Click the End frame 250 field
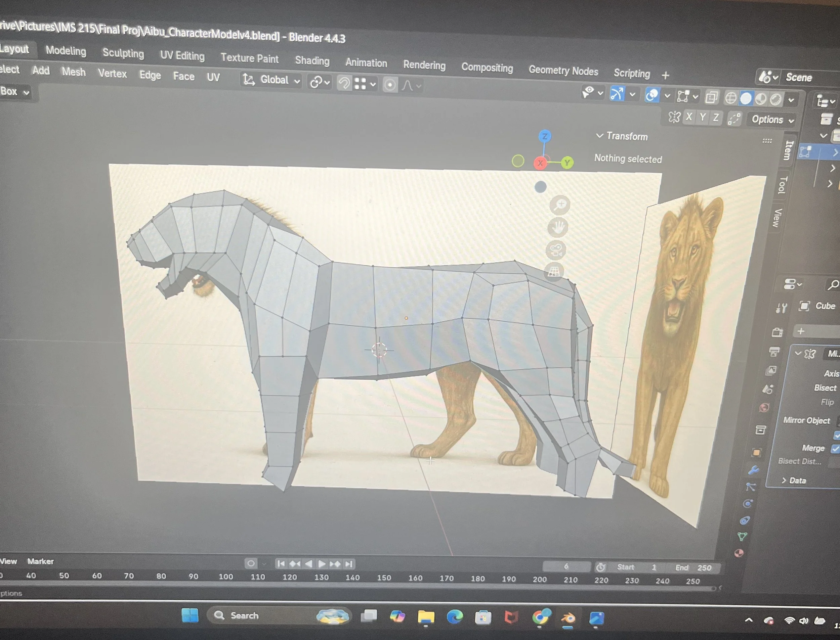The height and width of the screenshot is (640, 840). point(694,567)
